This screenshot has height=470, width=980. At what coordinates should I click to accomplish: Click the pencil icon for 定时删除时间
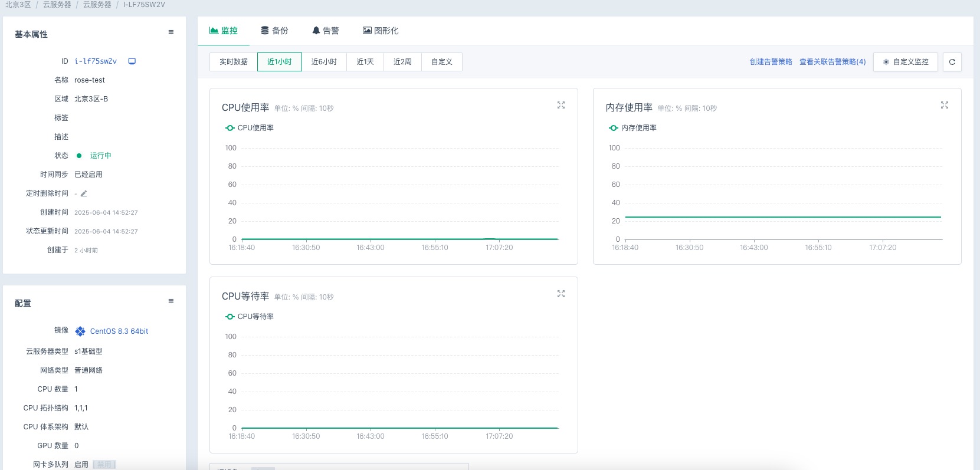[84, 193]
